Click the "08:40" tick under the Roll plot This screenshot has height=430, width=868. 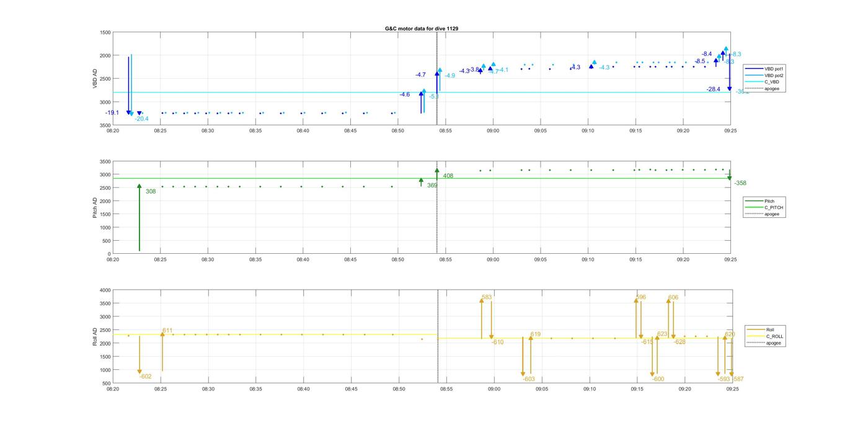pos(303,389)
